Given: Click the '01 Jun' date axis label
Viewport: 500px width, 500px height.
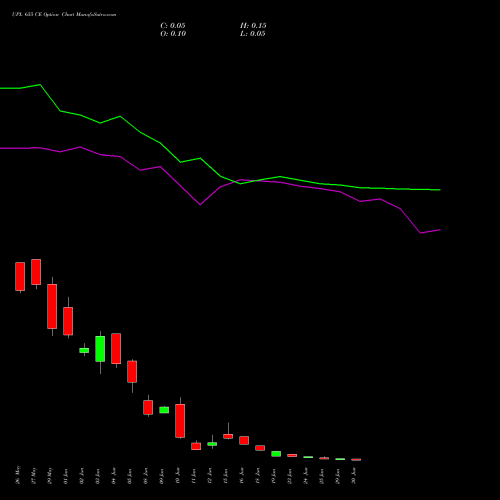Looking at the screenshot, I should [66, 476].
